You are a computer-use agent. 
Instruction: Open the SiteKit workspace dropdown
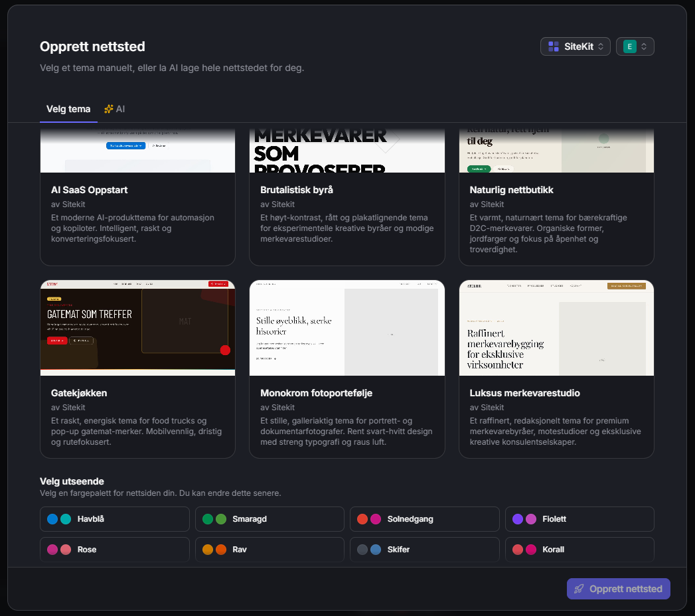575,46
